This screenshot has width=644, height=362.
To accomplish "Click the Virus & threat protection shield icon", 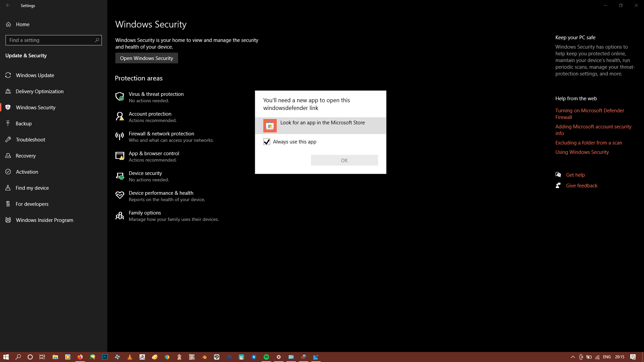I will tap(119, 97).
